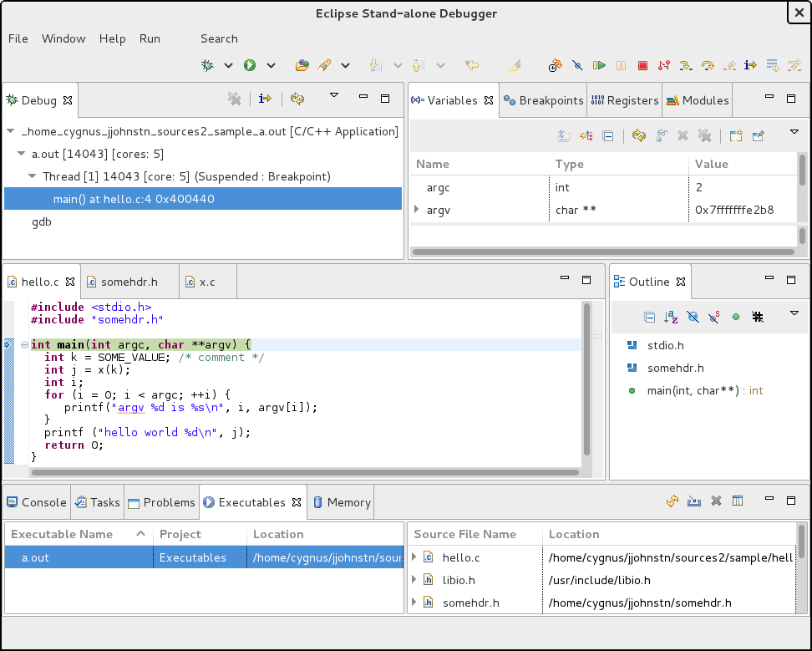Refresh the Variables view with yellow arrows icon
The width and height of the screenshot is (812, 651).
638,136
